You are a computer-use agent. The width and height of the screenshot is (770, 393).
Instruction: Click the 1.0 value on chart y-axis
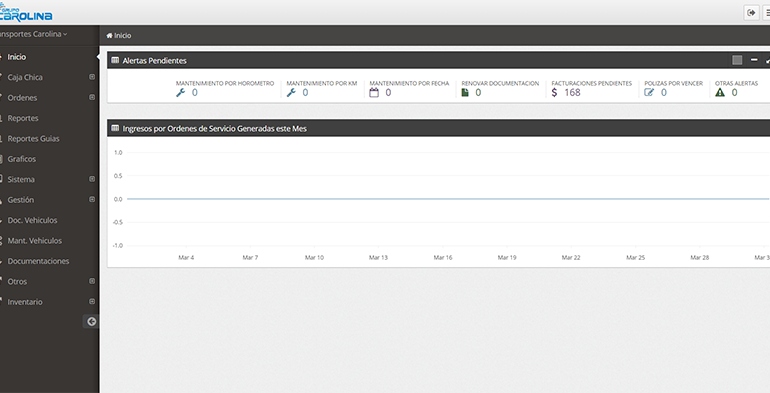pyautogui.click(x=118, y=153)
